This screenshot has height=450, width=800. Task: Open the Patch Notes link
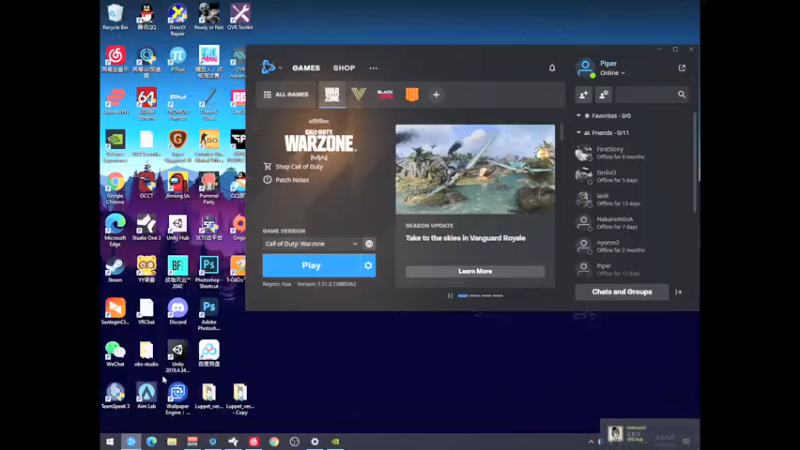pos(286,180)
